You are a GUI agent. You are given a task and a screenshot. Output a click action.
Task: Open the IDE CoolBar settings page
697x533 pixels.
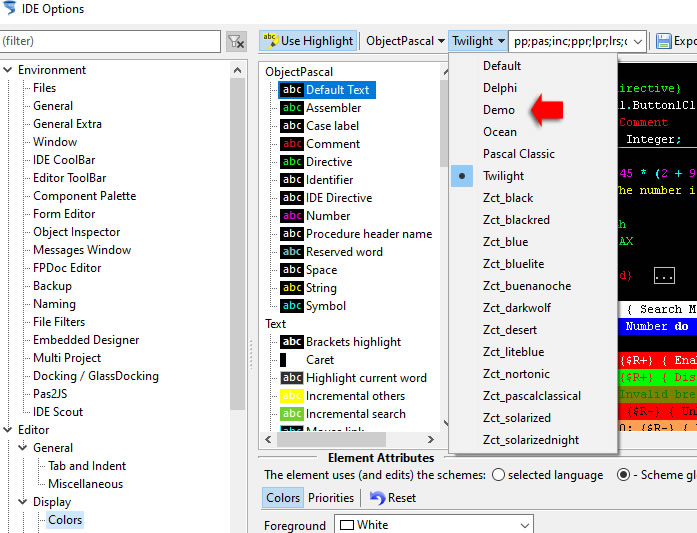tap(64, 160)
